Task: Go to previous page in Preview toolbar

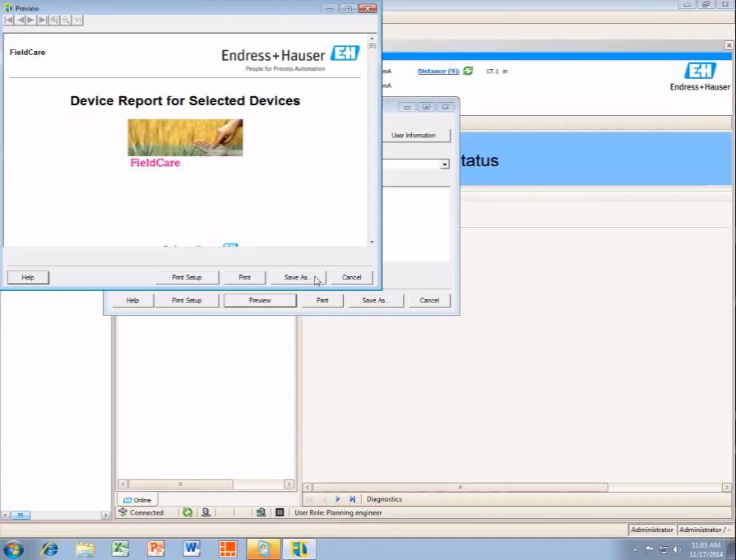Action: tap(21, 20)
